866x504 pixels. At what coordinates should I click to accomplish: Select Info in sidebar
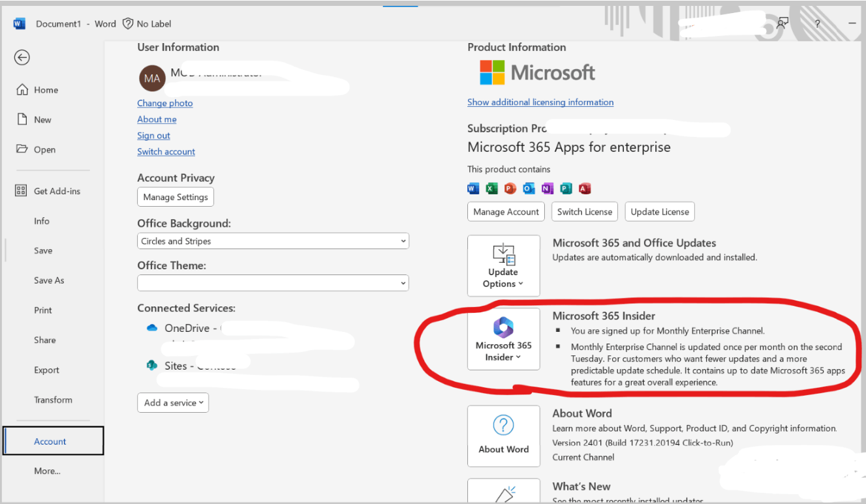pyautogui.click(x=42, y=221)
